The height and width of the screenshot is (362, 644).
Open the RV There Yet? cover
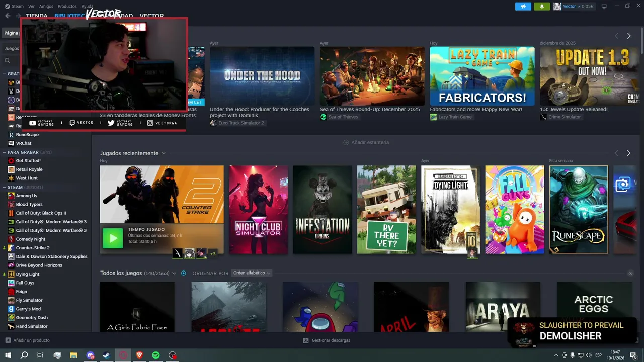click(x=386, y=210)
